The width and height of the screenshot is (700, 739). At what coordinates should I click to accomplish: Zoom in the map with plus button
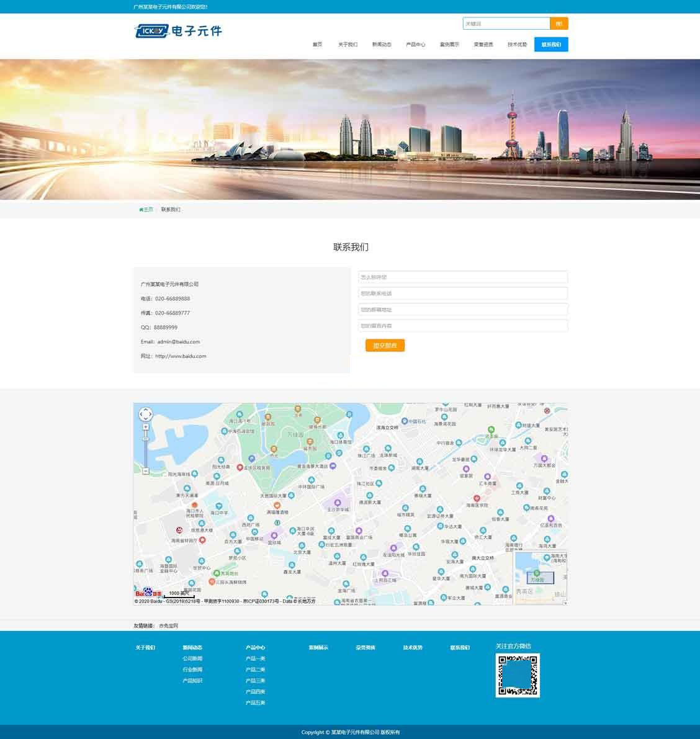pos(146,427)
